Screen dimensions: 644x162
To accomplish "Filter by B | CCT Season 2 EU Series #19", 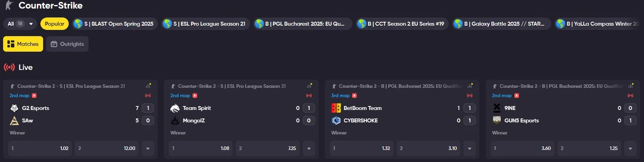I will (x=402, y=24).
